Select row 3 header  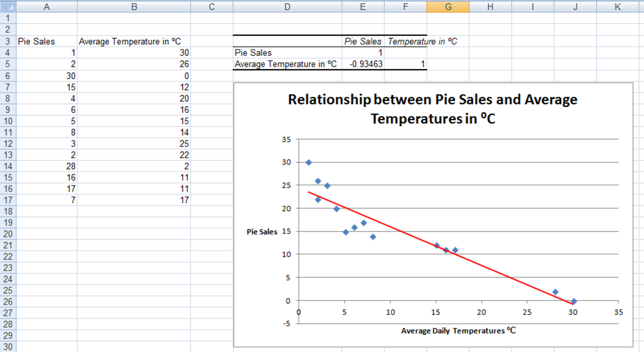(x=8, y=41)
